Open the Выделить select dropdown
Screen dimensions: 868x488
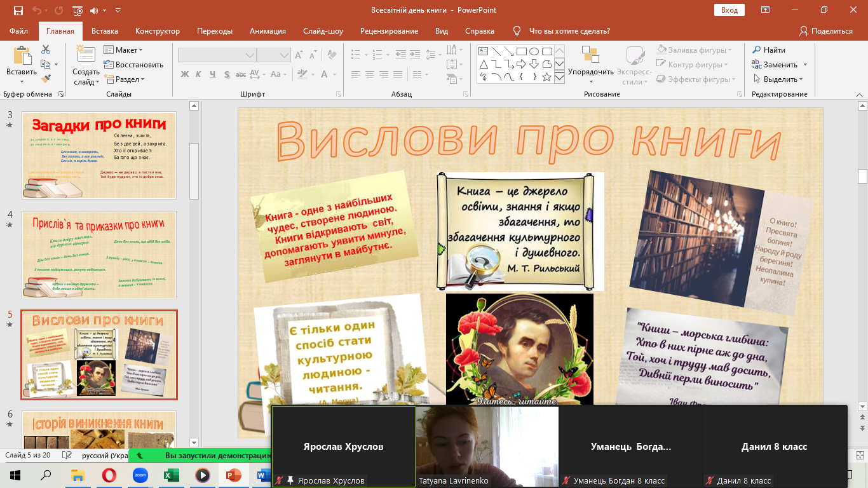click(x=778, y=79)
